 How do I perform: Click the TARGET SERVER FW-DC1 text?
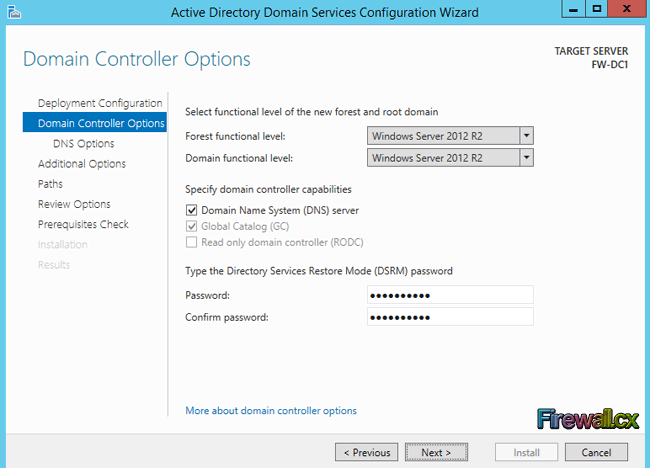coord(591,58)
